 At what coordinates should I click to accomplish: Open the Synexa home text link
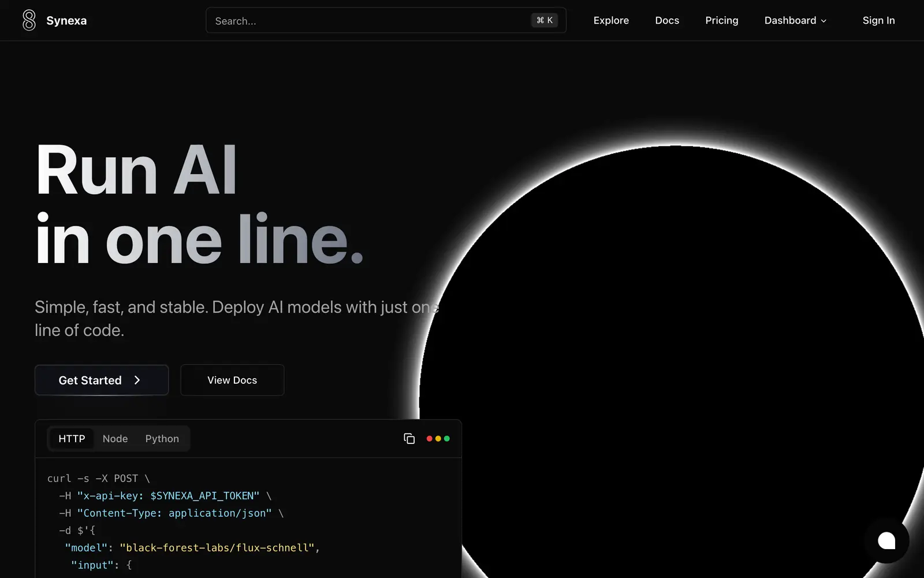66,21
